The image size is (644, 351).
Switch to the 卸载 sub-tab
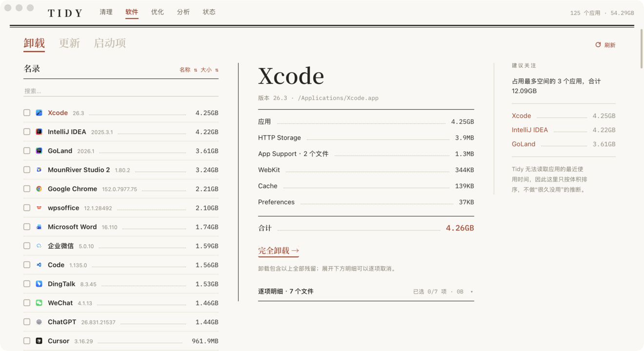point(34,43)
